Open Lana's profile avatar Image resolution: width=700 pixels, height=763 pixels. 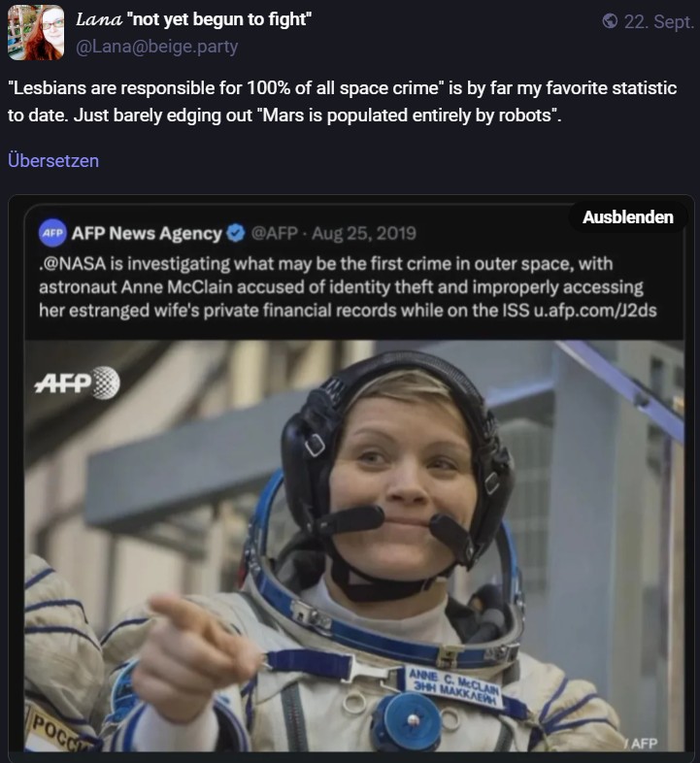[36, 33]
